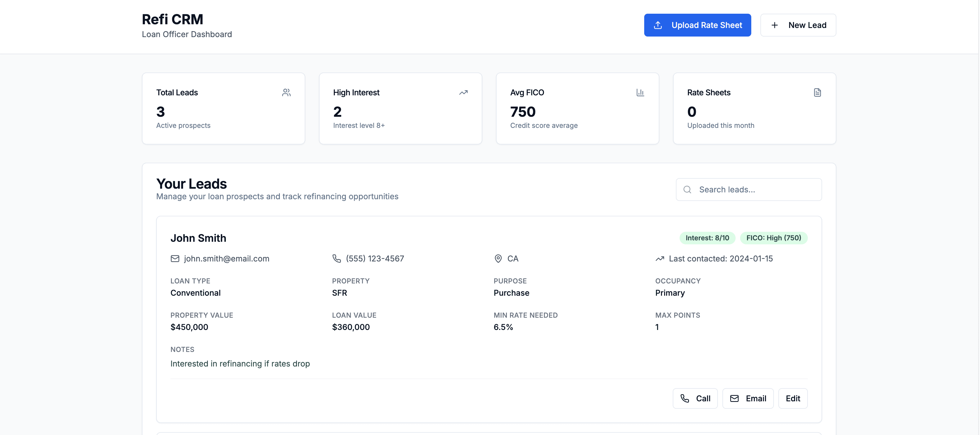
Task: Click the envelope icon beside John Smith's email
Action: pos(175,259)
